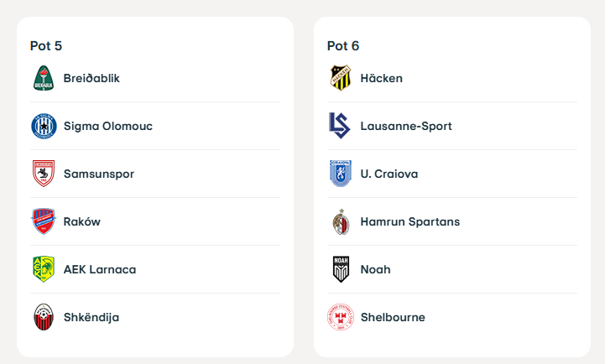Click the Hamrun Spartans club crest
The image size is (605, 364).
point(341,221)
